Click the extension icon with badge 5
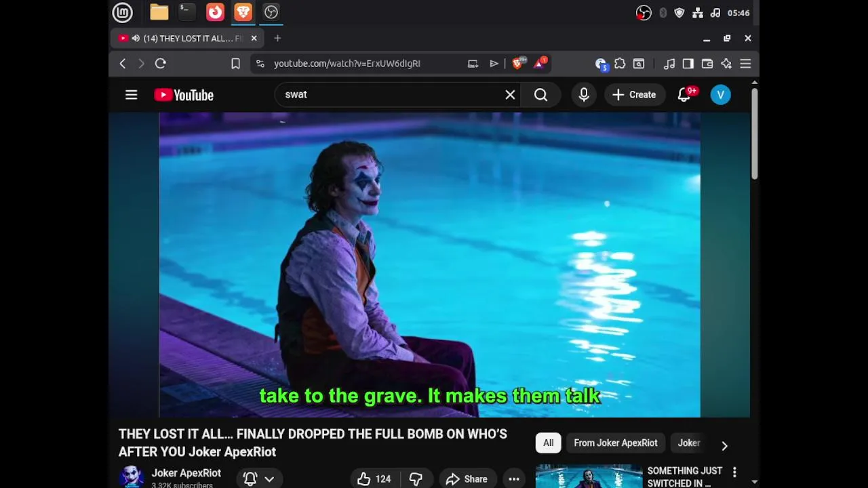868x488 pixels. pos(601,64)
